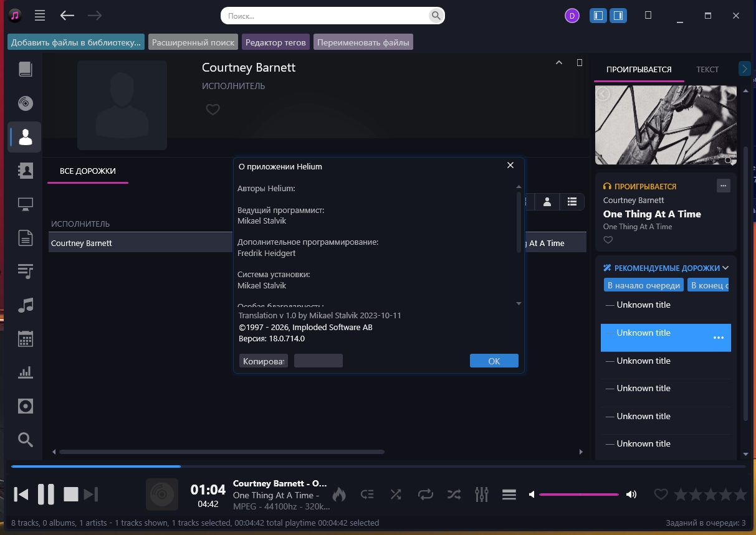Open the Albums disc icon in sidebar
The width and height of the screenshot is (756, 535).
click(x=25, y=103)
